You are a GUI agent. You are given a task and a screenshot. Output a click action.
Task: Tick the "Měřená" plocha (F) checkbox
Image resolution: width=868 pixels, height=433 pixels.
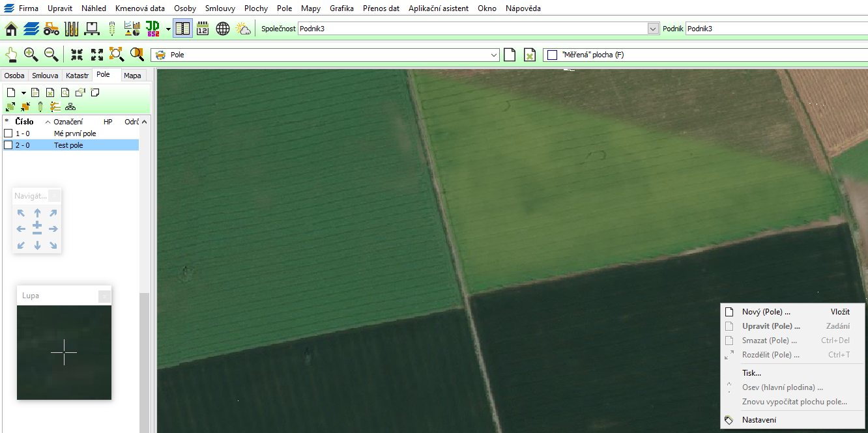coord(553,55)
